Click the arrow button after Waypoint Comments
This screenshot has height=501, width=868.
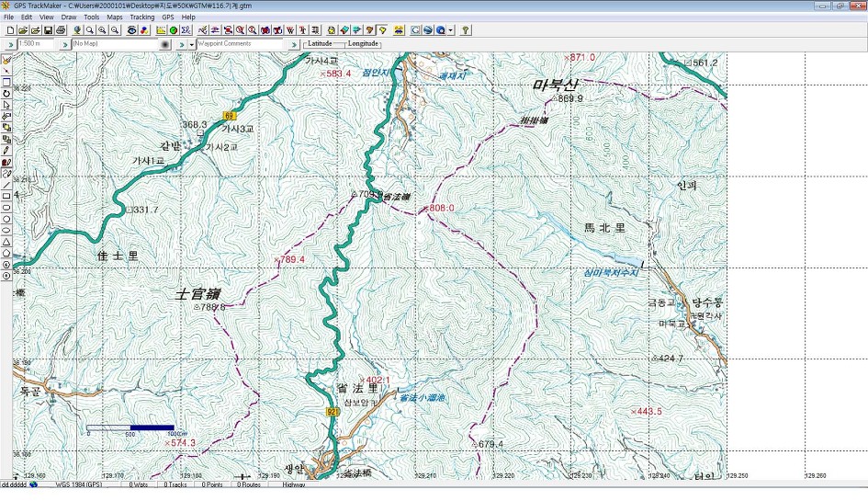(293, 44)
